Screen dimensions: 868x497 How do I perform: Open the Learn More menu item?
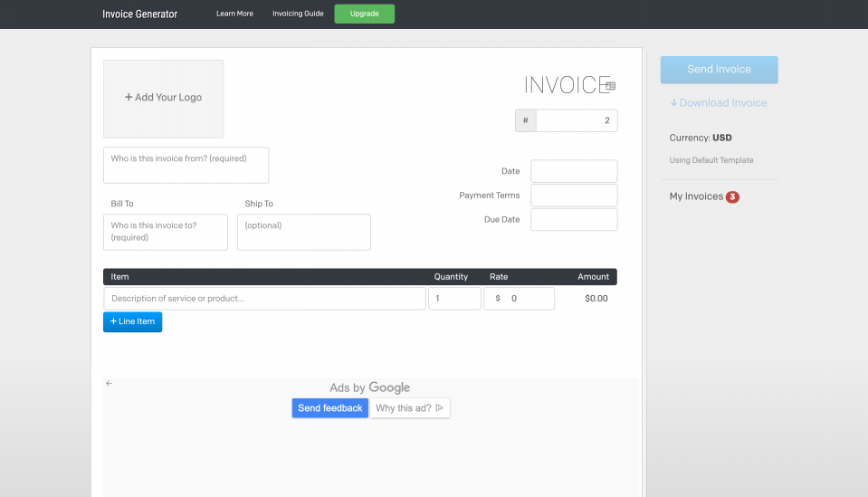point(234,14)
